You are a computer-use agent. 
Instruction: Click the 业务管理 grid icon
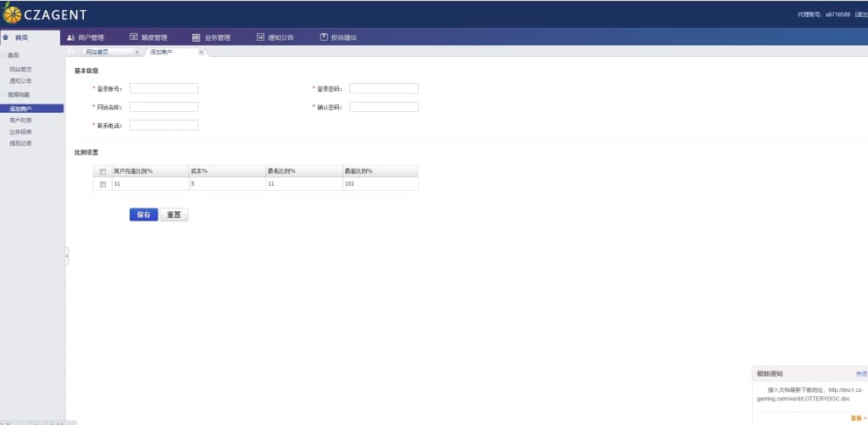[197, 37]
